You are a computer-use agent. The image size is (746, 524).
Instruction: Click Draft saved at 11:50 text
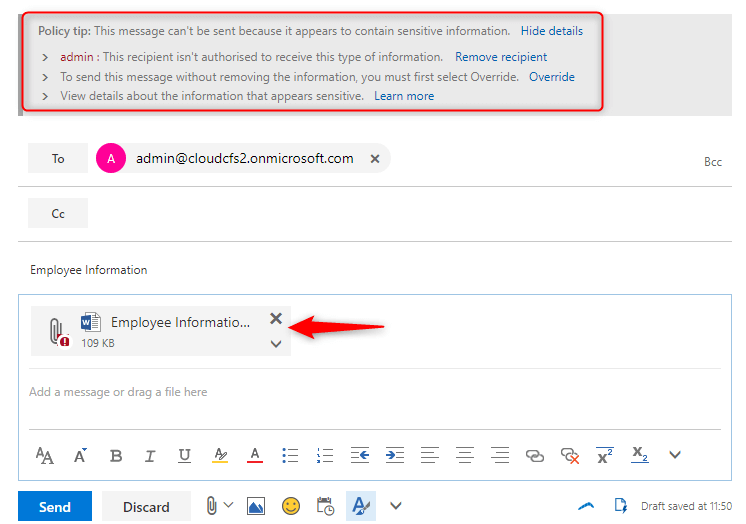(686, 506)
